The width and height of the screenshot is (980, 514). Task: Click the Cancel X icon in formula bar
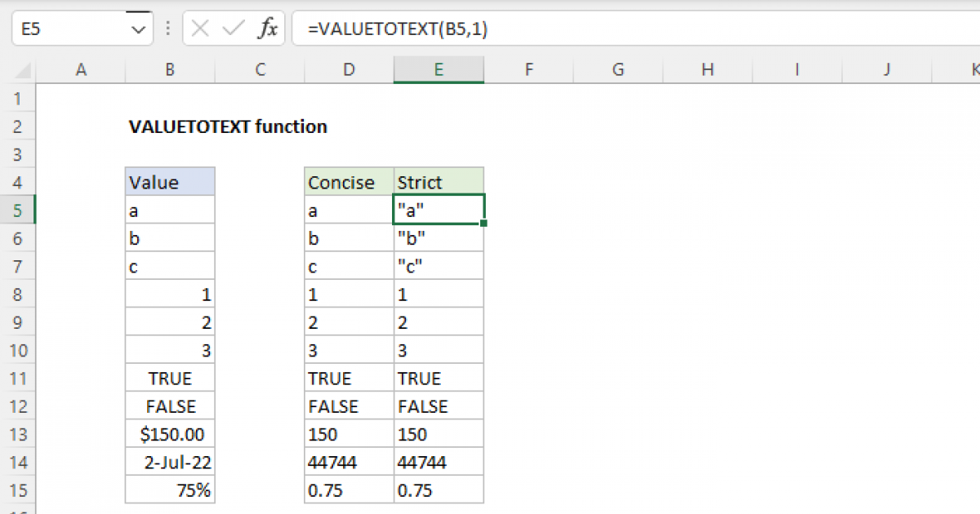200,29
